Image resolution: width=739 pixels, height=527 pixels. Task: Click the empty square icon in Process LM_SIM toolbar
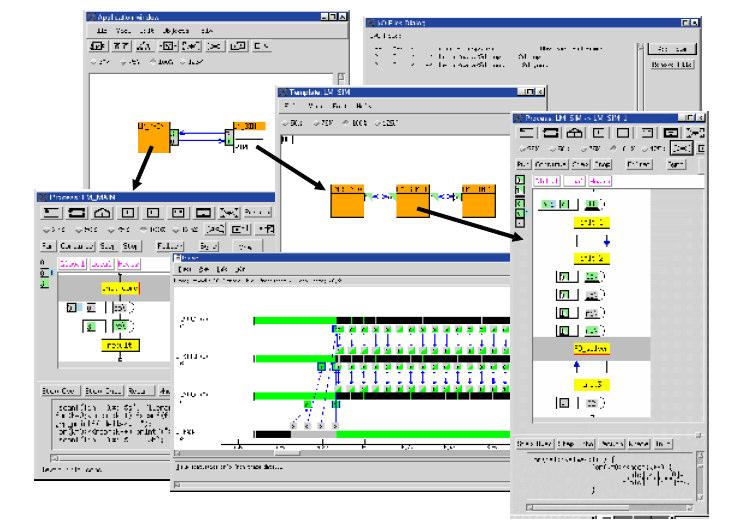(623, 133)
